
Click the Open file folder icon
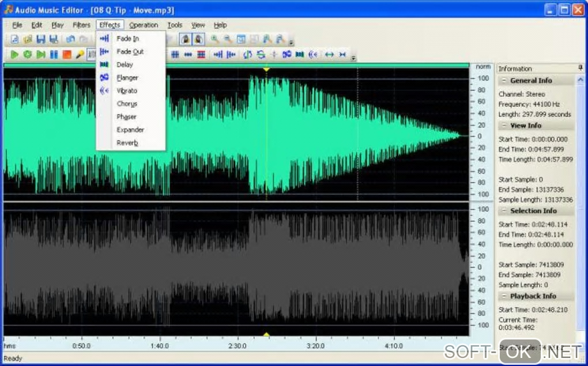tap(28, 39)
